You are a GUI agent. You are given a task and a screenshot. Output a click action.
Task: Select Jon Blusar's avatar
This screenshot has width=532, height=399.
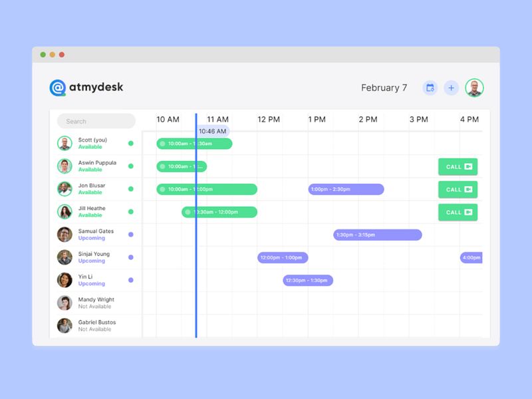click(x=65, y=189)
